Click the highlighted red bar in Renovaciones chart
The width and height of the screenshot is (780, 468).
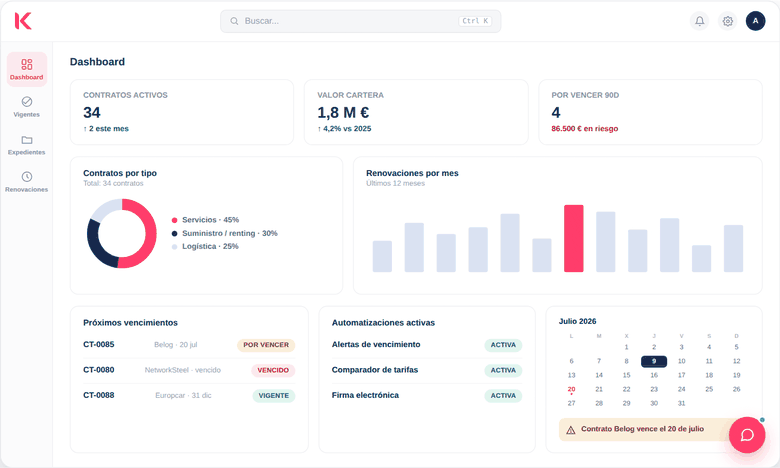pyautogui.click(x=574, y=238)
